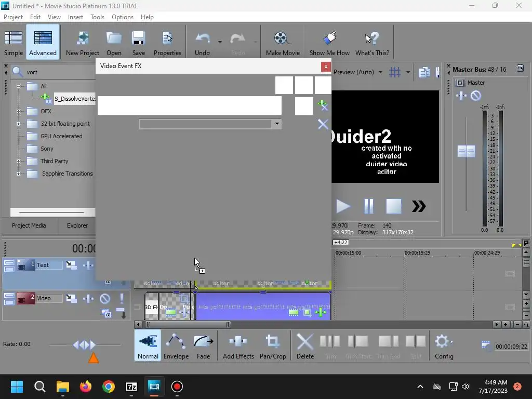Toggle mute on the Video track
Screen dimensions: 532x399
[105, 298]
